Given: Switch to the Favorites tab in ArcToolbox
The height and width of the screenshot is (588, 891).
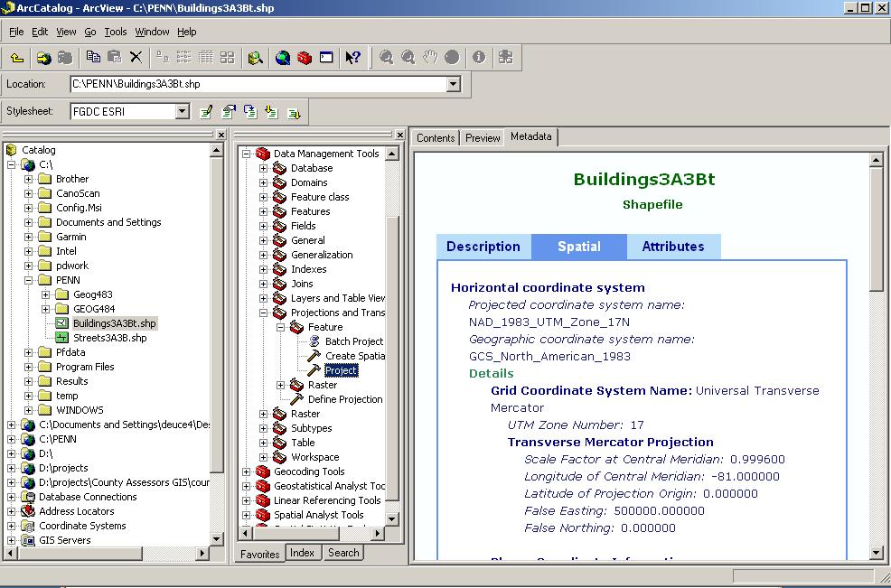Looking at the screenshot, I should coord(259,554).
